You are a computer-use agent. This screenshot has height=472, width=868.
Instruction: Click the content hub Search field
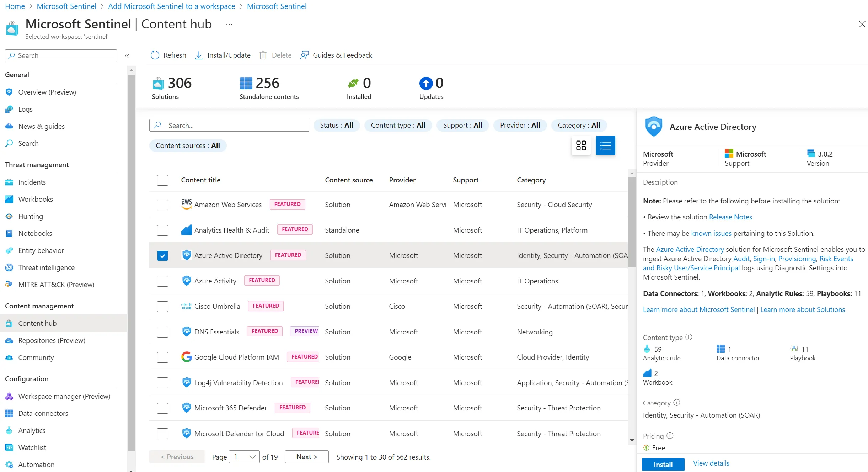pyautogui.click(x=229, y=125)
